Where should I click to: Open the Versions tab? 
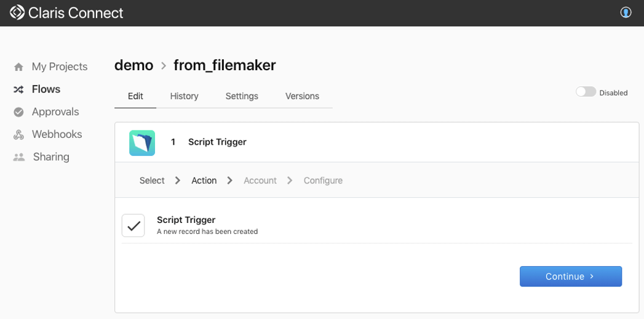[302, 96]
